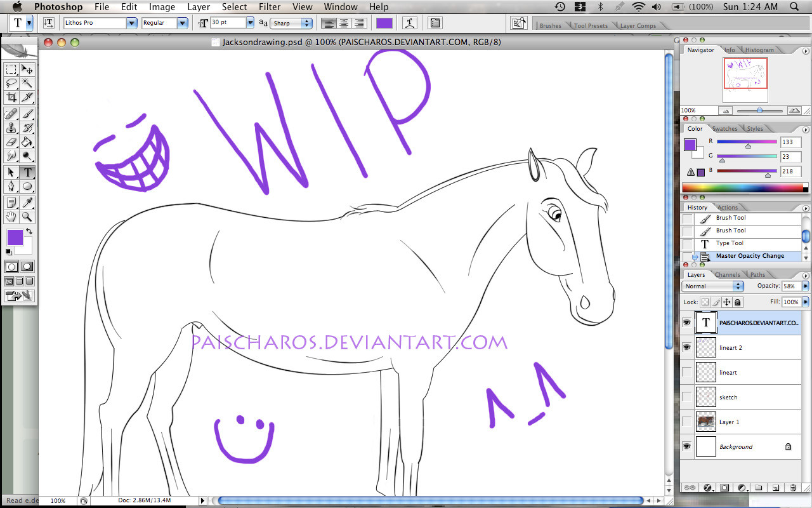Select the Magic Wand tool
The height and width of the screenshot is (508, 812).
27,84
